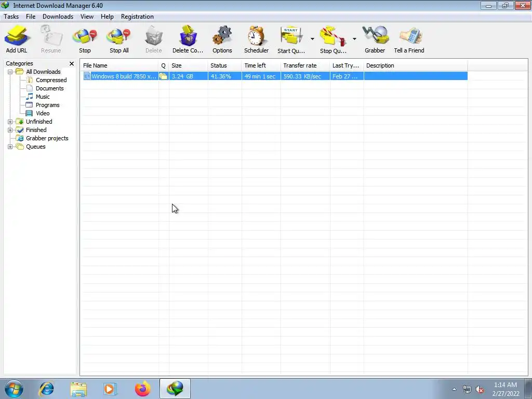Open the Scheduler clock icon
Image resolution: width=532 pixels, height=399 pixels.
256,35
